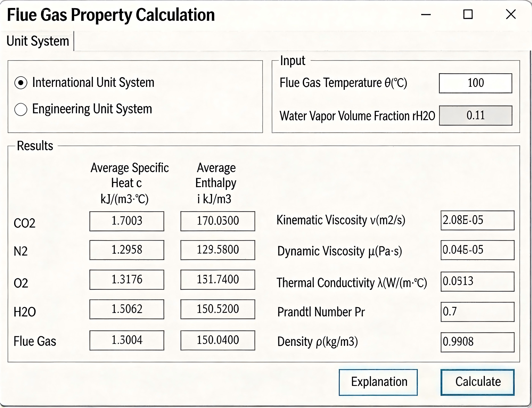Switch to the Unit System tab
532x408 pixels.
(38, 41)
